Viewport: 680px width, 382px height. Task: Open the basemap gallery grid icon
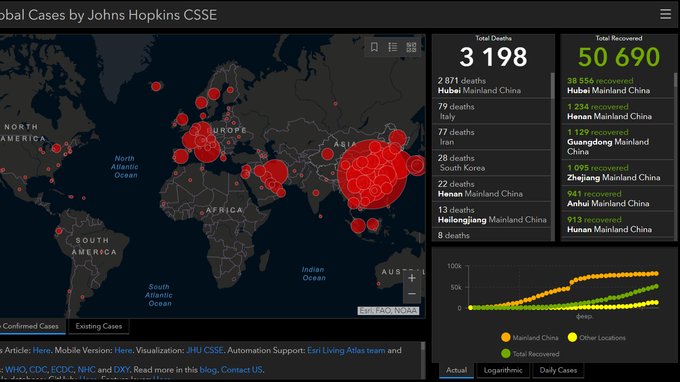pos(411,47)
